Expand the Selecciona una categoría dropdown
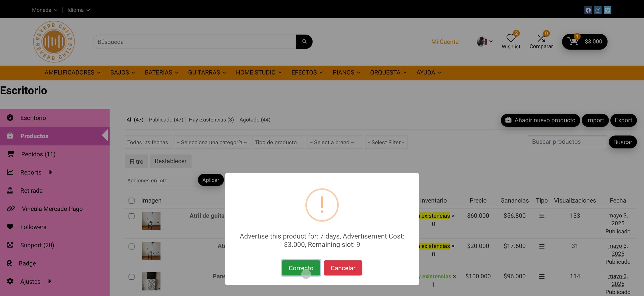Screen dimensions: 644x296 pyautogui.click(x=212, y=142)
